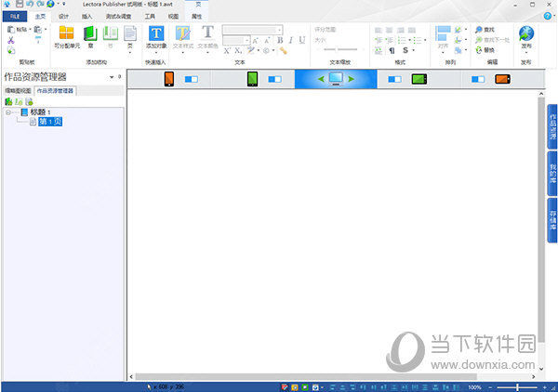Image resolution: width=558 pixels, height=392 pixels.
Task: Click the 文本颜色 text color icon
Action: click(207, 33)
